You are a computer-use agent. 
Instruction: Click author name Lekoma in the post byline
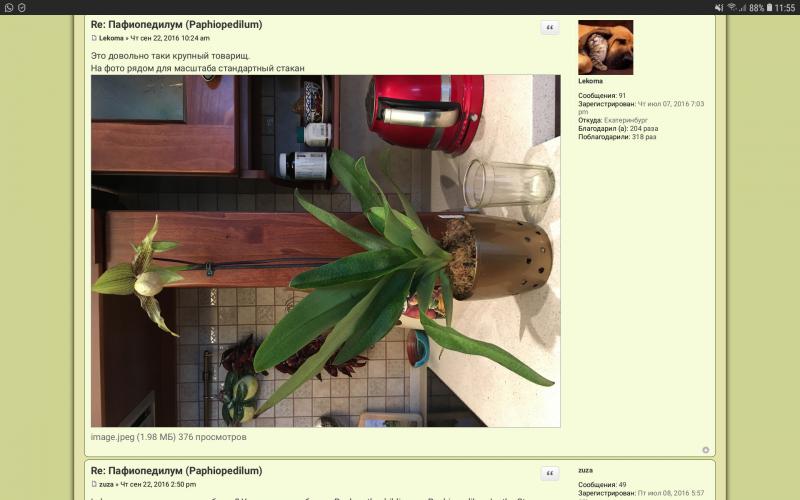pos(111,38)
